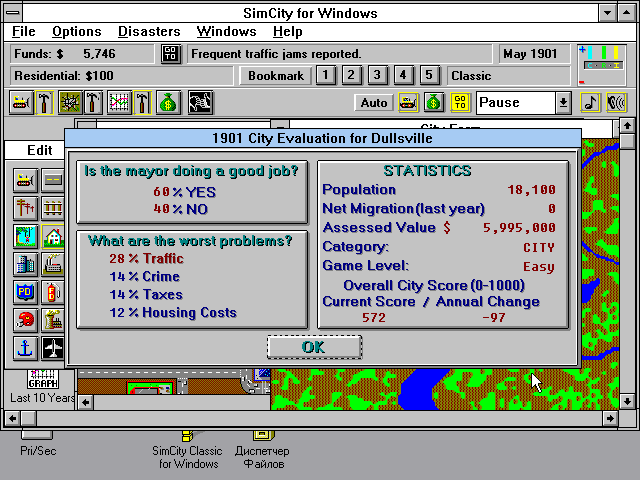640x480 pixels.
Task: Open the Pri/Sec minimized icon
Action: pos(38,444)
